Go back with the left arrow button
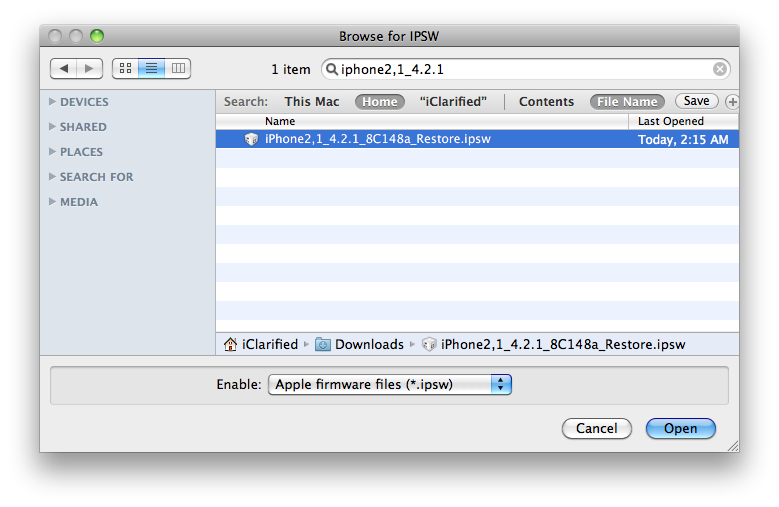This screenshot has width=779, height=507. (64, 69)
